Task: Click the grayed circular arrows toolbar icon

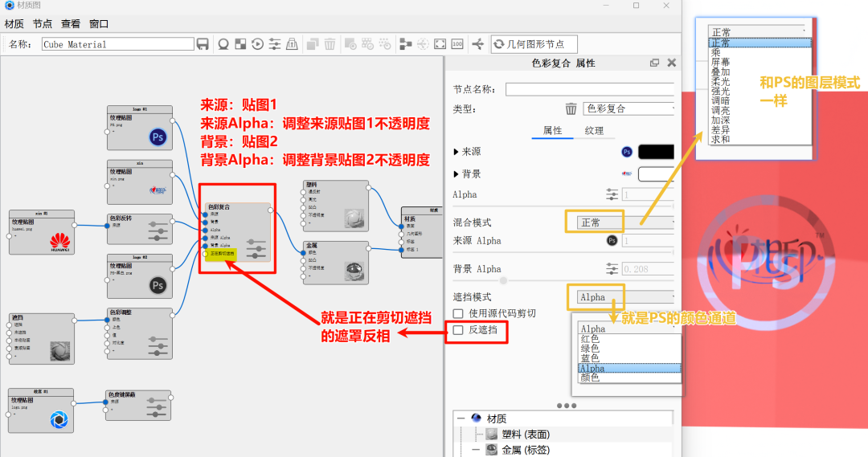Action: (x=423, y=44)
